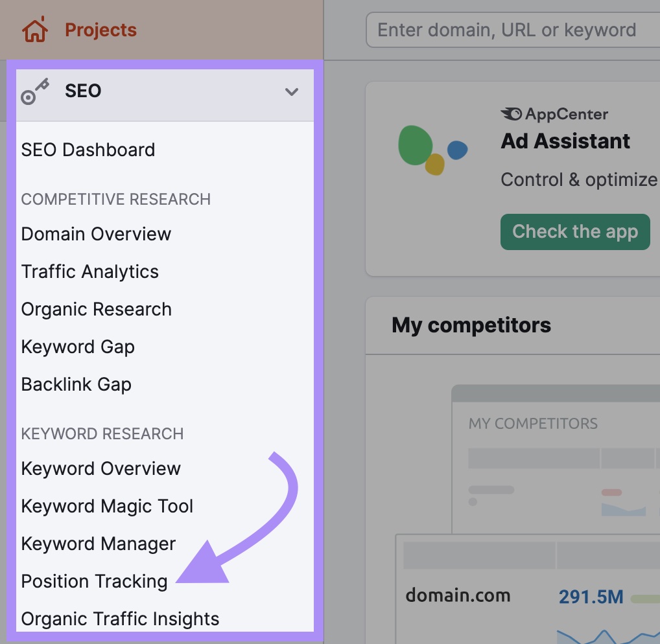The width and height of the screenshot is (660, 644).
Task: Open Keyword Manager
Action: point(98,544)
